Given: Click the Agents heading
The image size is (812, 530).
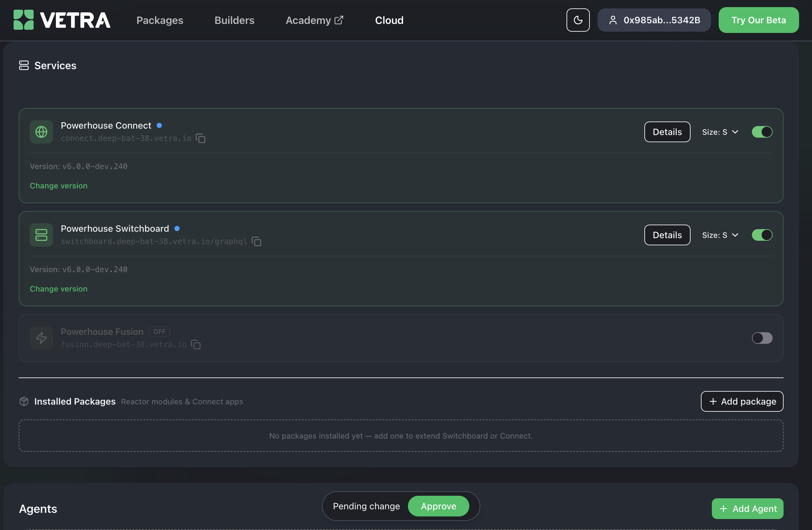Looking at the screenshot, I should (38, 508).
